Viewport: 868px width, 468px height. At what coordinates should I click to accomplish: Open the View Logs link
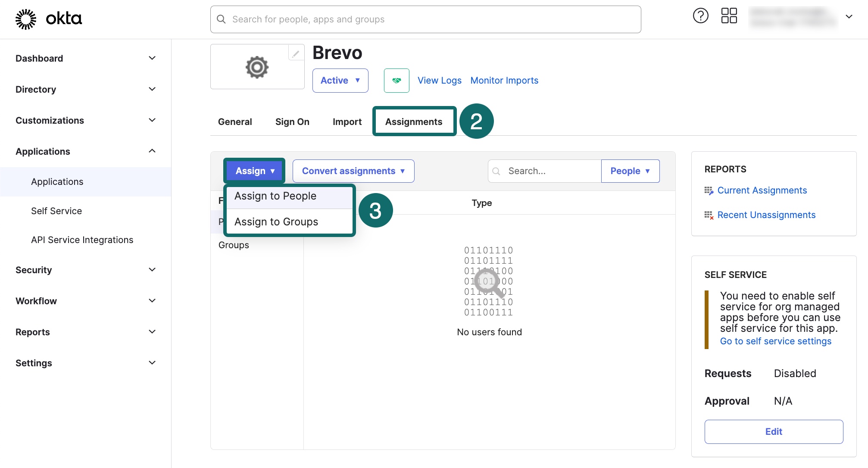[439, 81]
